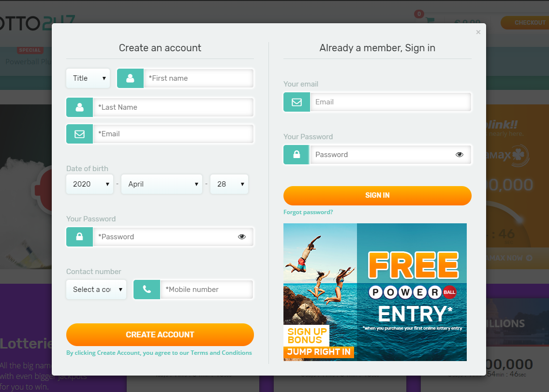
Task: Click the Contact number label
Action: point(93,272)
